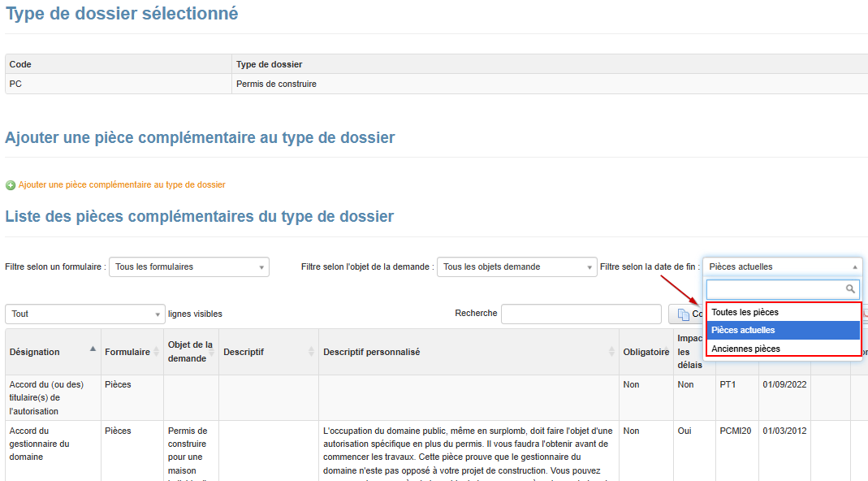This screenshot has width=868, height=481.
Task: Click 'Ajouter une pièce complémentaire' link
Action: pyautogui.click(x=122, y=185)
